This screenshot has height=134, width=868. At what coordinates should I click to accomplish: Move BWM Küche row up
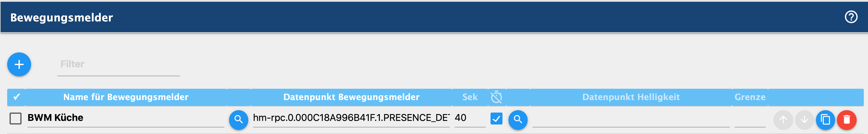click(783, 120)
